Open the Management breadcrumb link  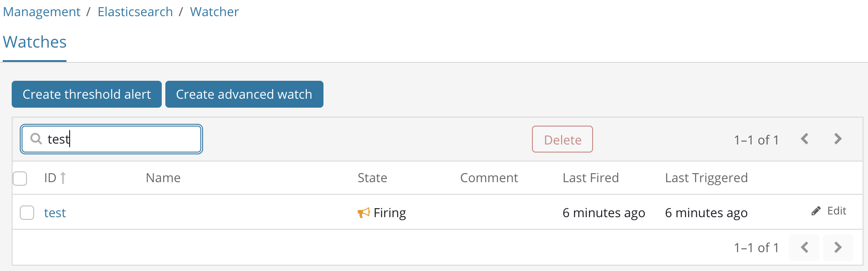[41, 12]
